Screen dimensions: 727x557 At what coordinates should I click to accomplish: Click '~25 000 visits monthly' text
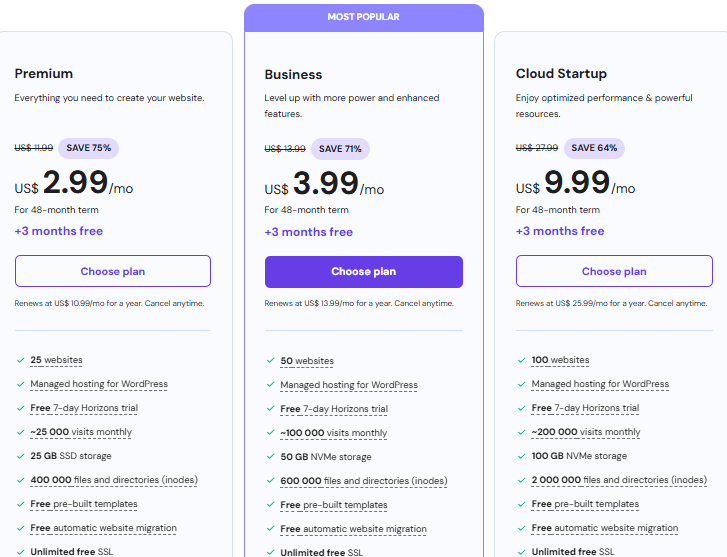[81, 432]
